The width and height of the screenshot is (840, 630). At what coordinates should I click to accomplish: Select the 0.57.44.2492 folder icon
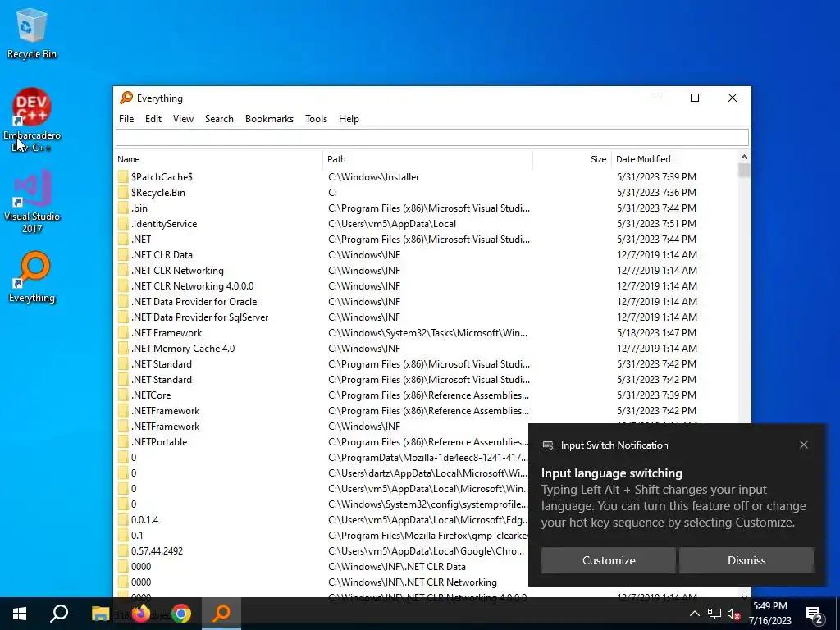click(x=123, y=550)
